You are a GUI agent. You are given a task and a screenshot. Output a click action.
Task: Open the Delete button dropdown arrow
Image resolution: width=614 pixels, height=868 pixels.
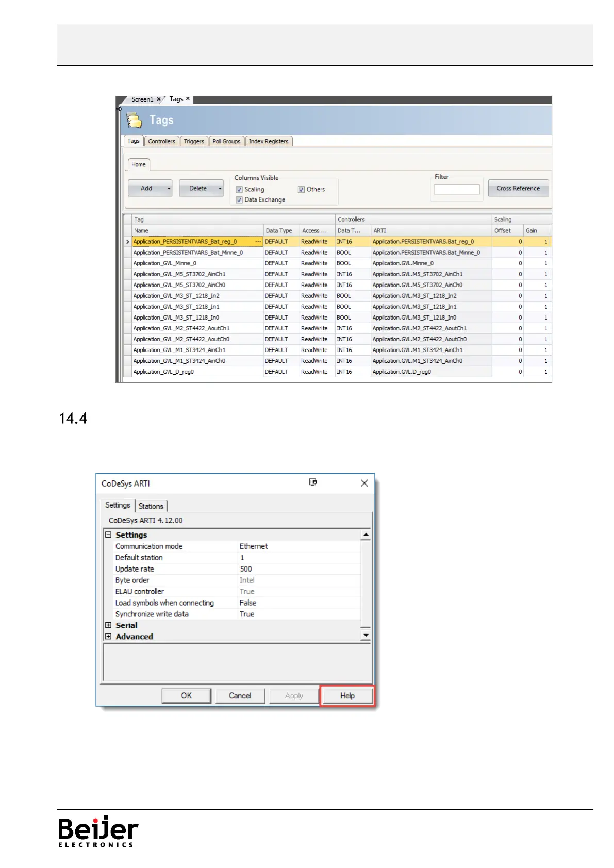click(220, 189)
